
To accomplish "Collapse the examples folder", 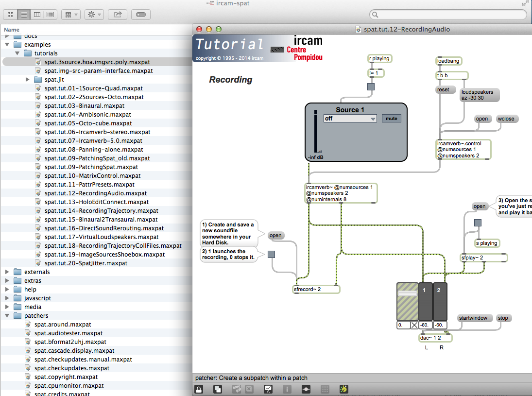I will point(7,44).
